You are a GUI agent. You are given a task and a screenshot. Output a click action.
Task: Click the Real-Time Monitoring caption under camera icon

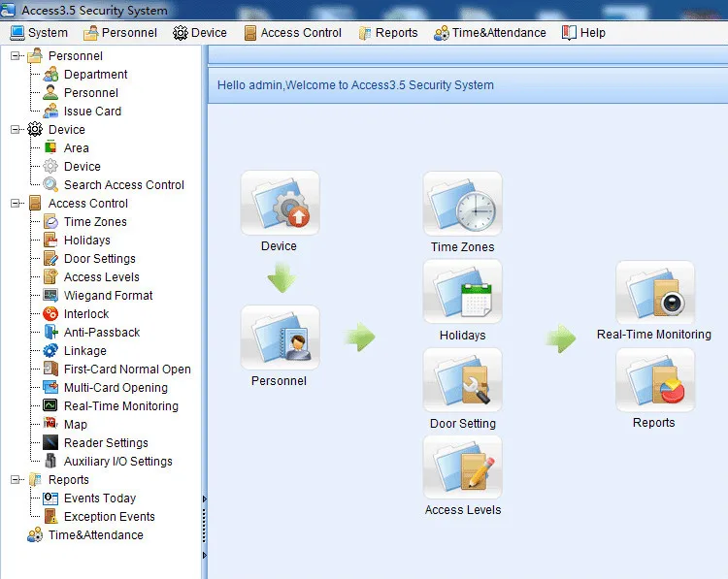click(653, 334)
